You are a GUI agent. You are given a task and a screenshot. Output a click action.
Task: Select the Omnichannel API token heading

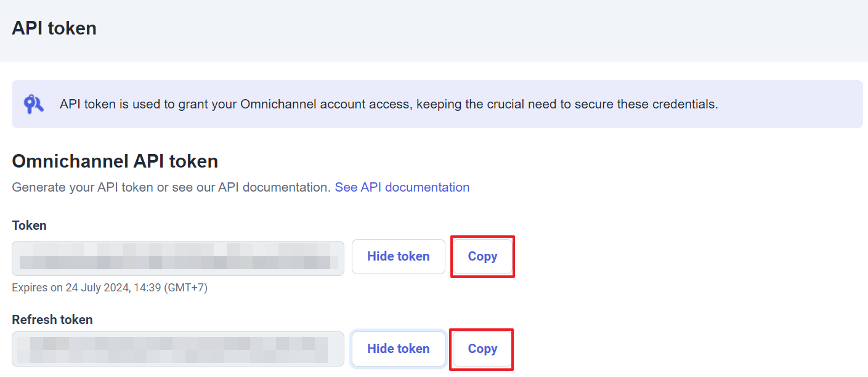tap(115, 161)
